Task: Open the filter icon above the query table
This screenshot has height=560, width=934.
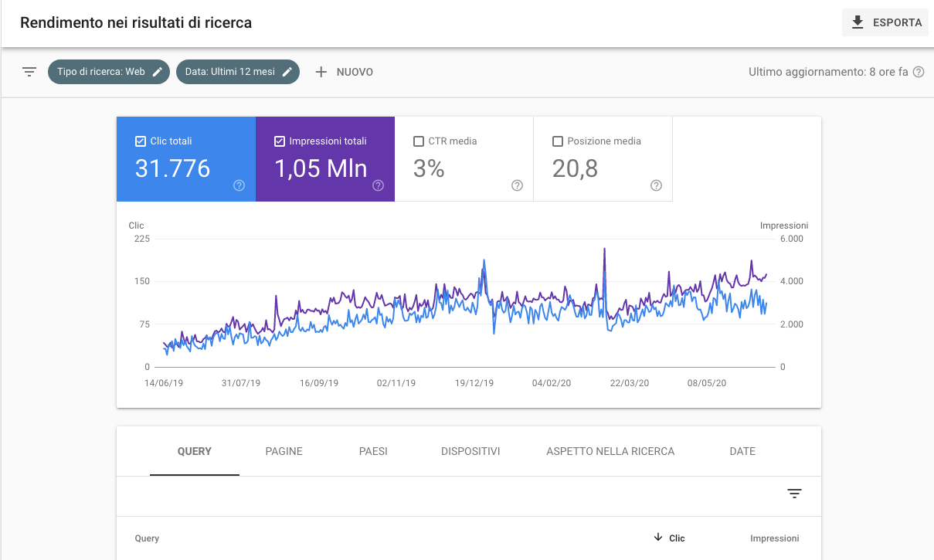Action: [x=794, y=493]
